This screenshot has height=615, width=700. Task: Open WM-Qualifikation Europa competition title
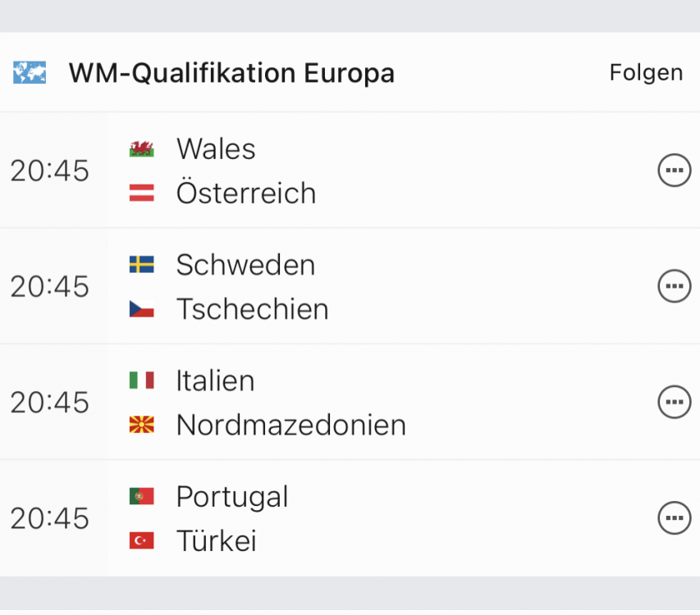pyautogui.click(x=231, y=73)
